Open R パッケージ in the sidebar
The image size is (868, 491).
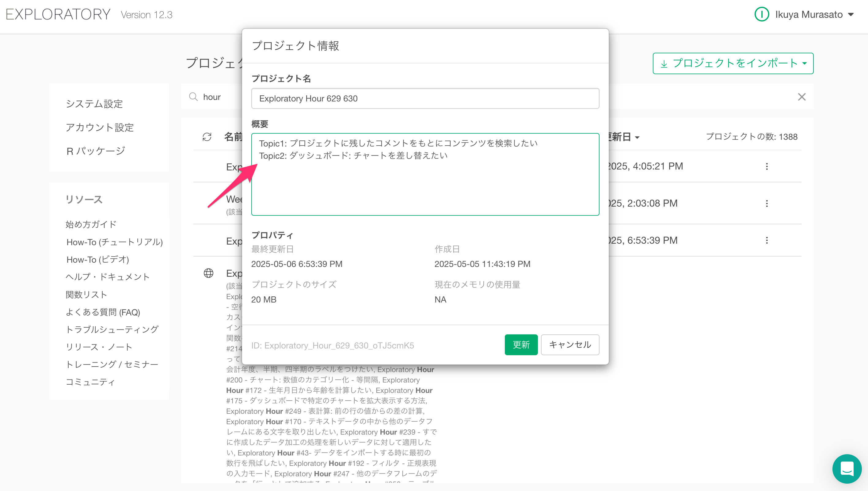click(96, 151)
